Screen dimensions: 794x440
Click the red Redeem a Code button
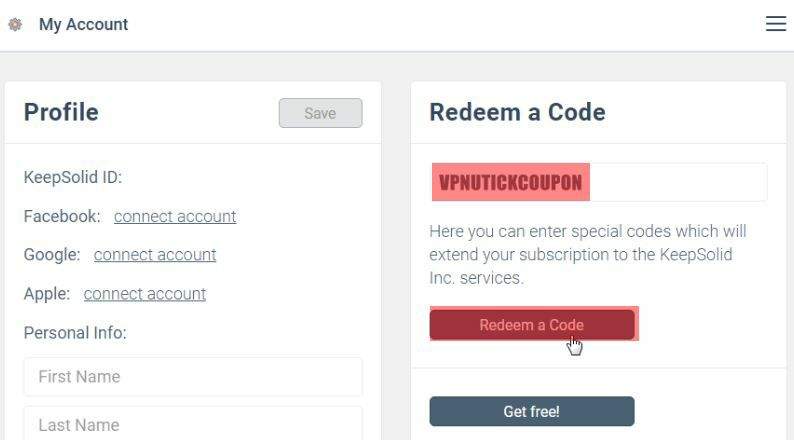coord(532,325)
